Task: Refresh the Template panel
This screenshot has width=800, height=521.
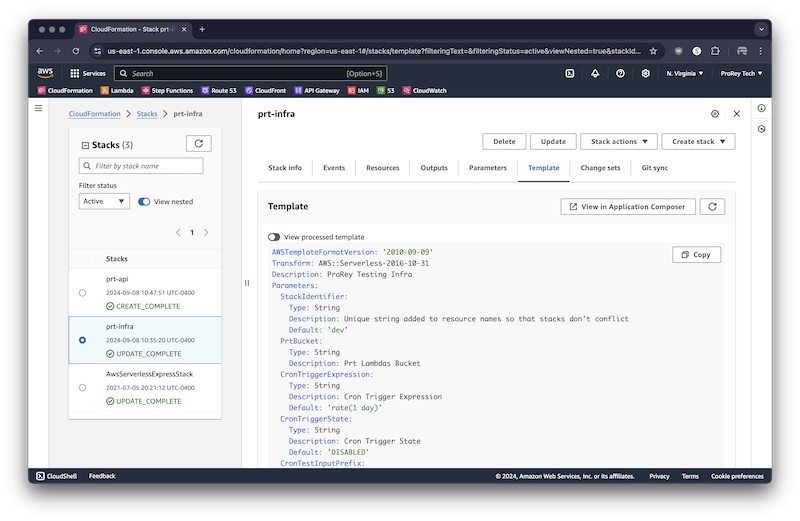Action: [712, 207]
